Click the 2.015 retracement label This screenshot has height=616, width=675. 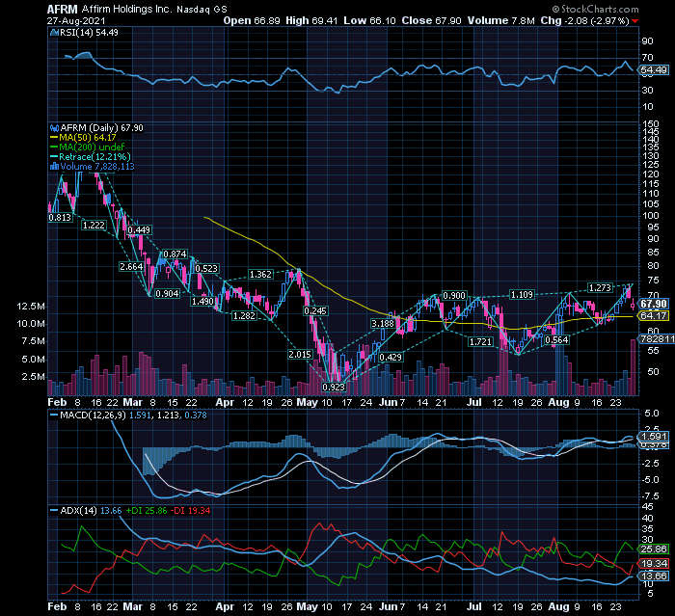300,355
